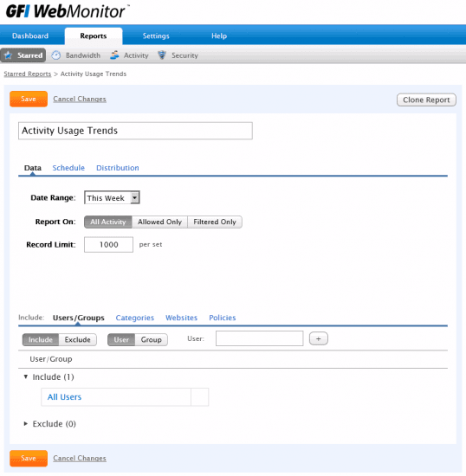
Task: Collapse the Include (1) list
Action: click(x=26, y=376)
